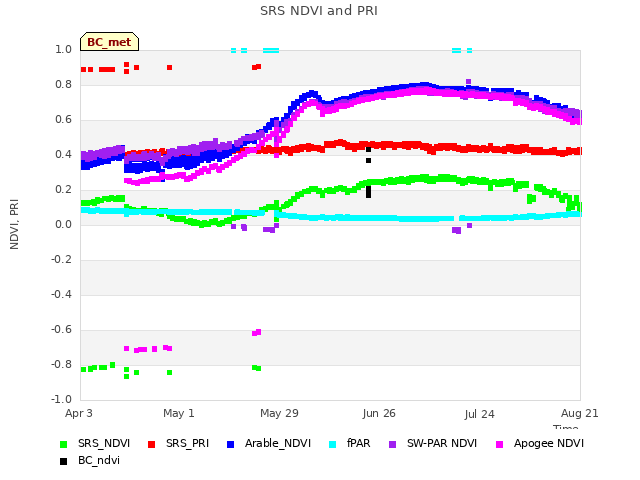The height and width of the screenshot is (480, 640).
Task: Click the BC_ndvi black legend swatch
Action: [63, 461]
